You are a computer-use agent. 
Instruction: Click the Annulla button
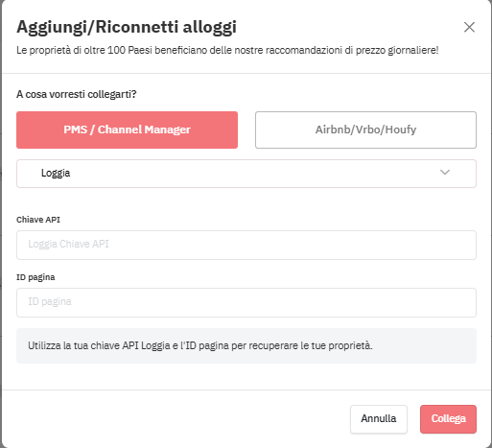click(379, 419)
